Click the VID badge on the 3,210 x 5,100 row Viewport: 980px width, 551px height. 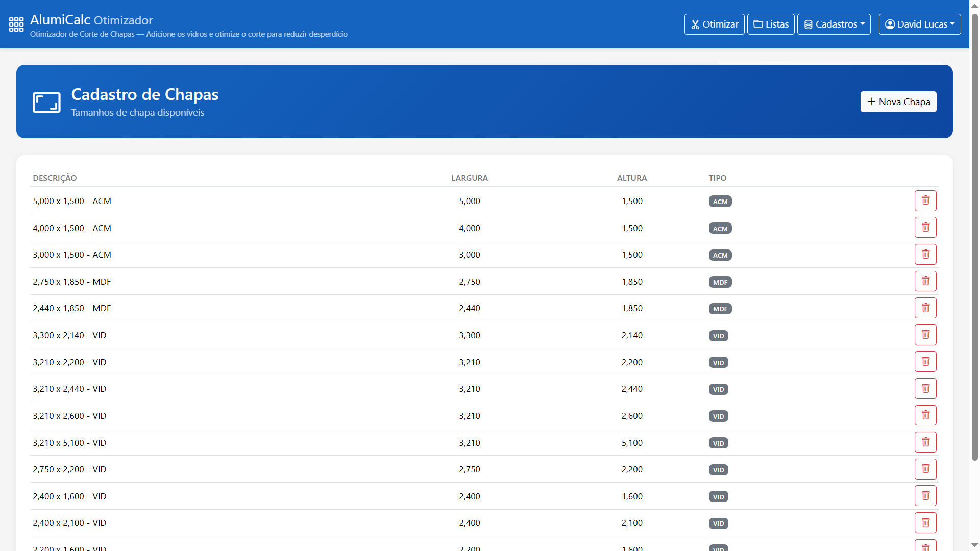[719, 443]
